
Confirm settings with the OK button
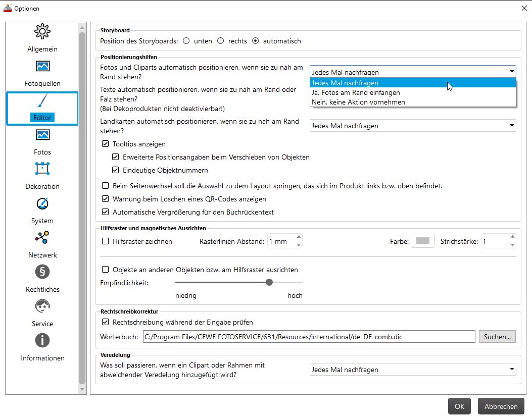(x=459, y=406)
